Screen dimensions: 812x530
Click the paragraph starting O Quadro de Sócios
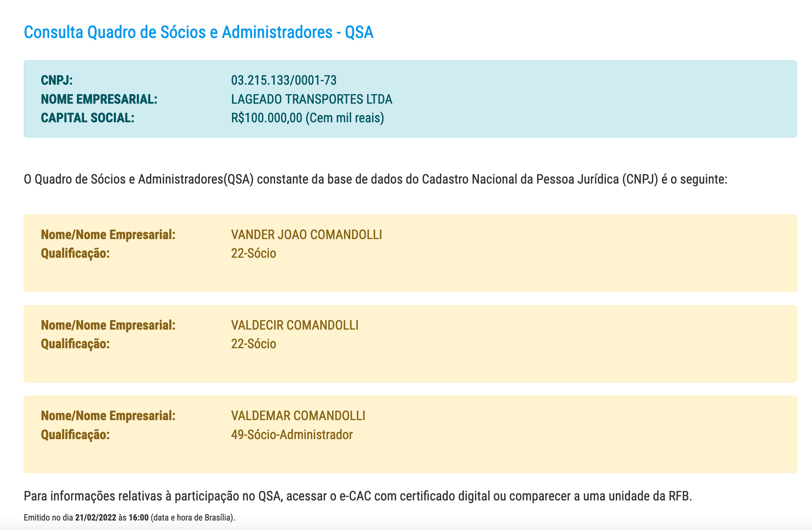pyautogui.click(x=376, y=179)
